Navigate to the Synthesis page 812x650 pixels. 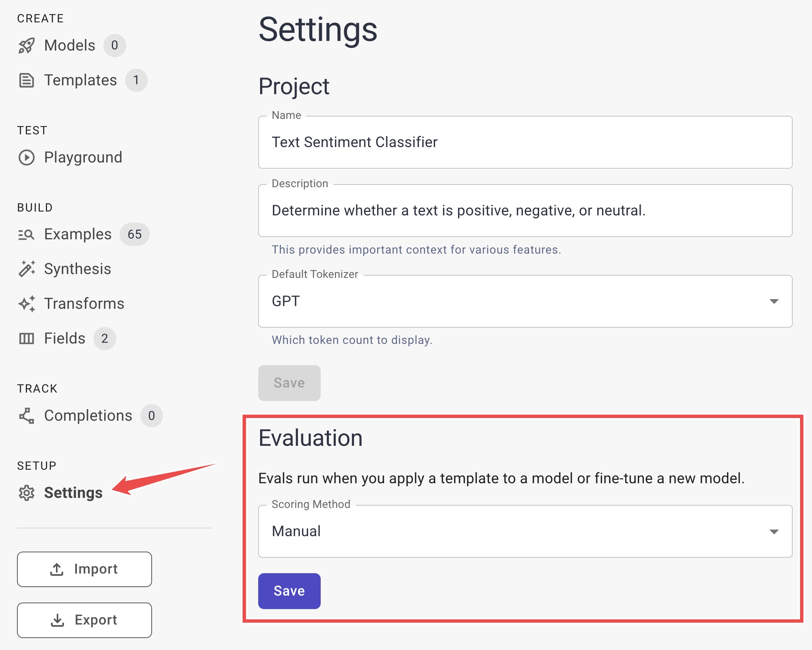[x=78, y=269]
